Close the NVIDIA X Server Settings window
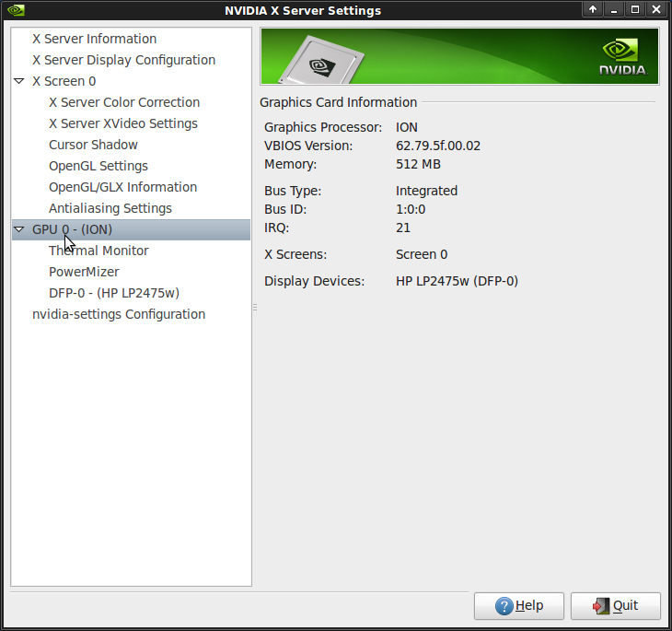This screenshot has height=631, width=672. pos(656,9)
